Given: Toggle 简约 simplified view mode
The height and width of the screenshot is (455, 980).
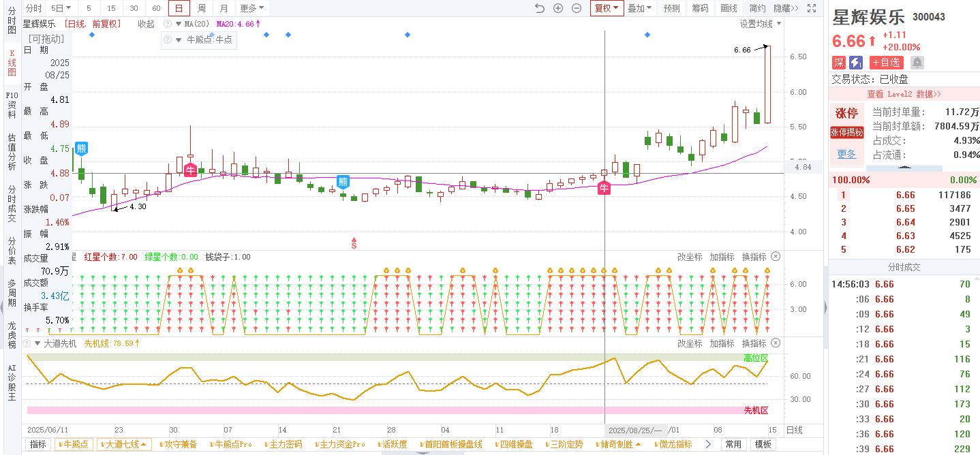Looking at the screenshot, I should 757,8.
